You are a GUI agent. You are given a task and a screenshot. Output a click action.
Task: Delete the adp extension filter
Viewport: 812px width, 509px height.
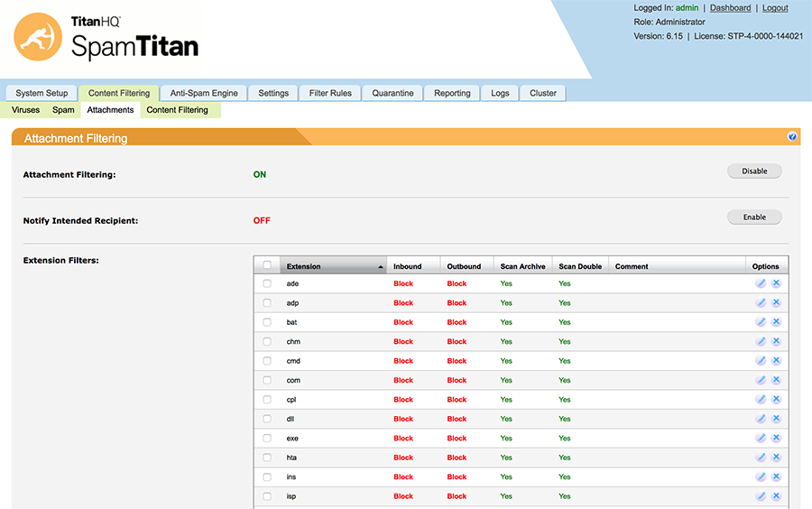click(x=776, y=302)
